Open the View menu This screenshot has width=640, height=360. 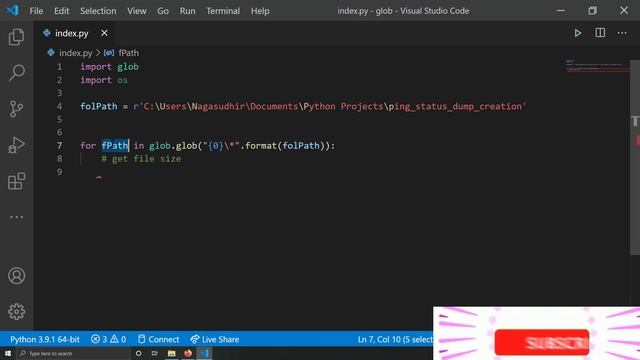coord(137,11)
